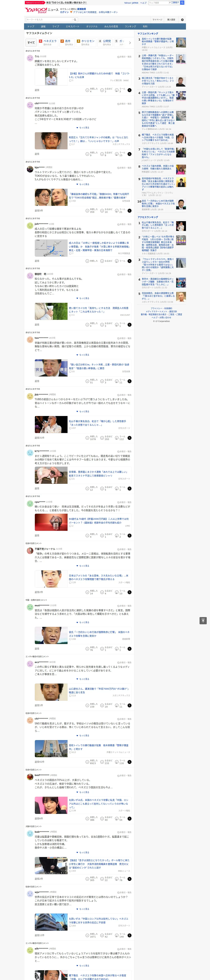Click 共感した icon with count 6923
210x980 pixels.
(87, 762)
